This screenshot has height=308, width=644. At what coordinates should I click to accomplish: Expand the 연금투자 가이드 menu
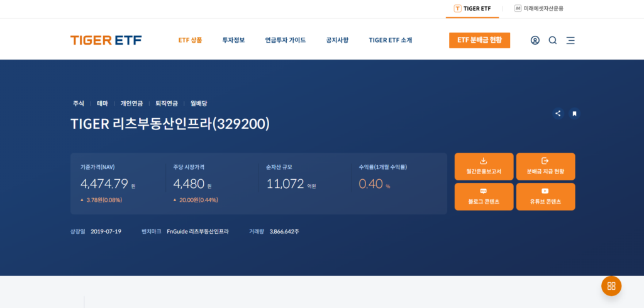point(285,40)
